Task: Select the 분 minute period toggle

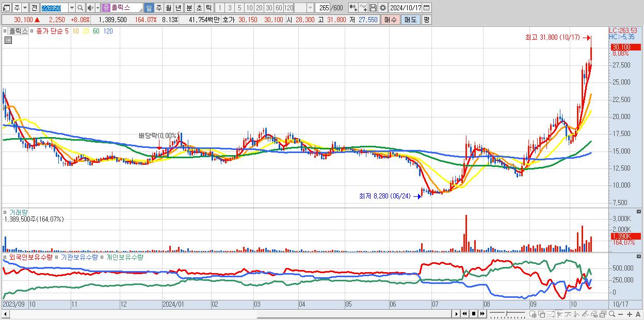Action: click(x=189, y=8)
